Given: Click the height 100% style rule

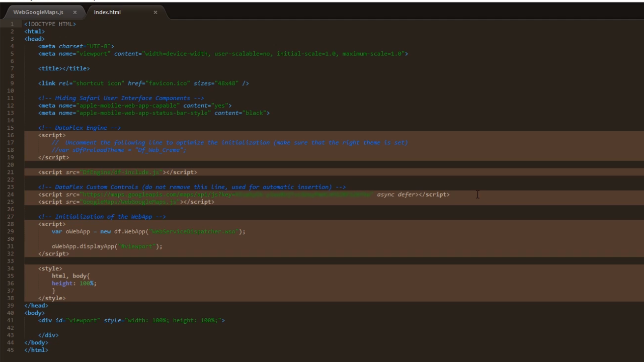Looking at the screenshot, I should [x=74, y=284].
